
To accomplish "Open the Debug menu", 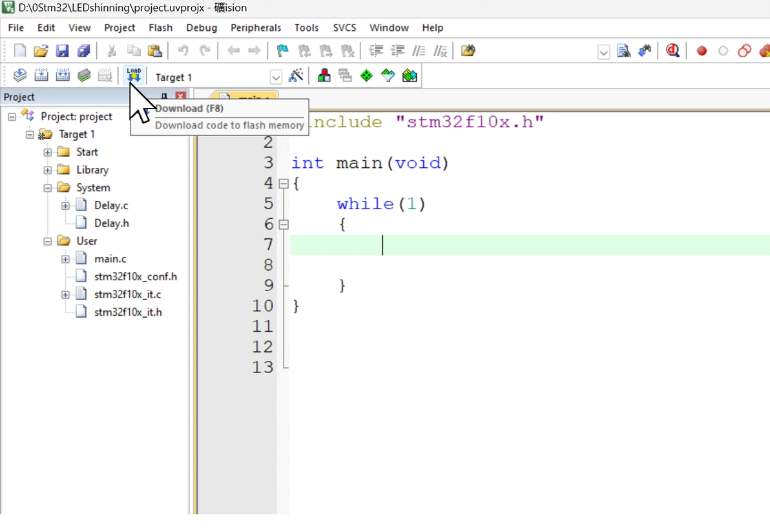I will click(x=202, y=28).
